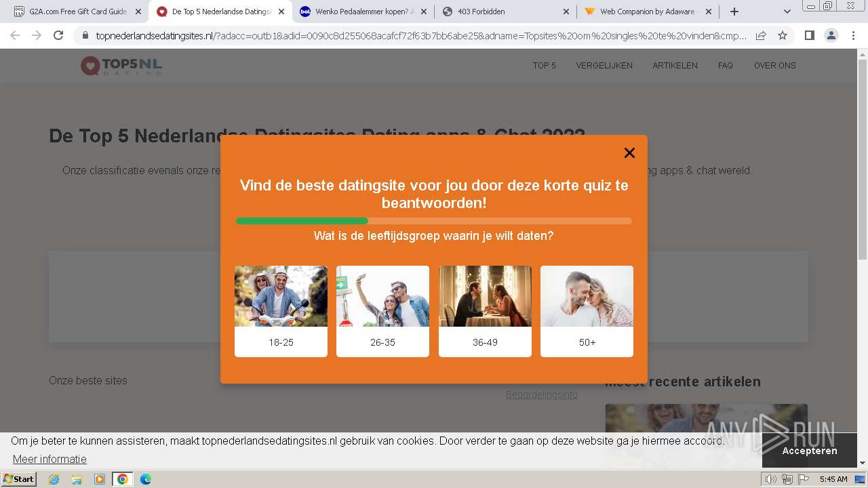This screenshot has height=488, width=868.
Task: Pick the 36-49 age group card
Action: (x=485, y=311)
